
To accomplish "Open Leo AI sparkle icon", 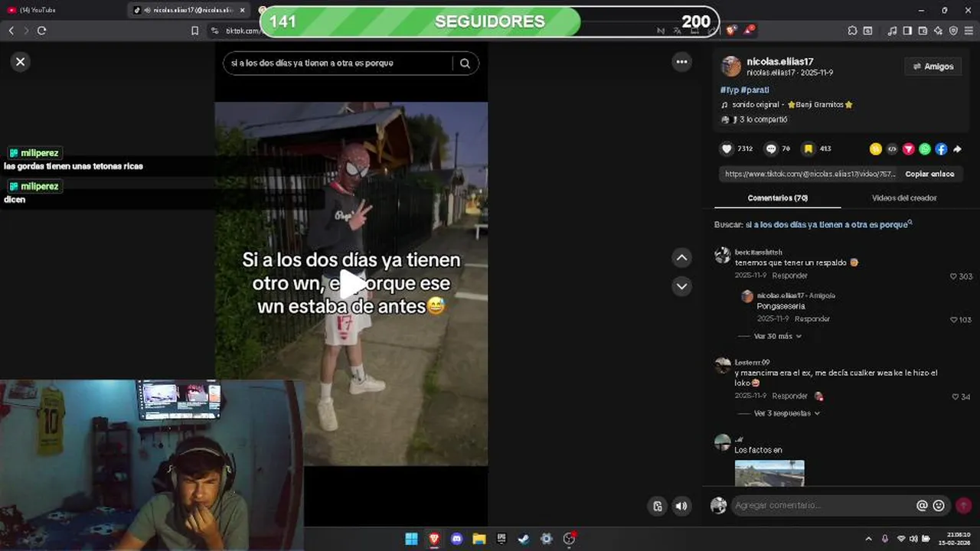I will coord(938,31).
